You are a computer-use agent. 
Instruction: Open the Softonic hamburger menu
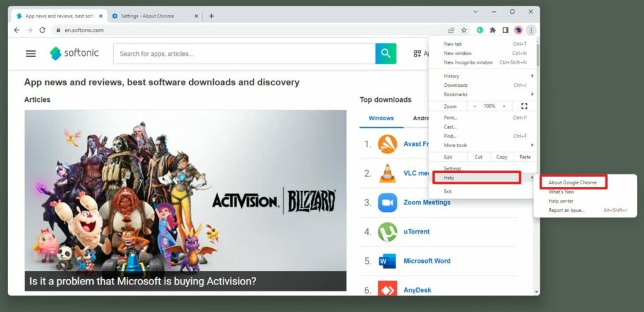31,53
